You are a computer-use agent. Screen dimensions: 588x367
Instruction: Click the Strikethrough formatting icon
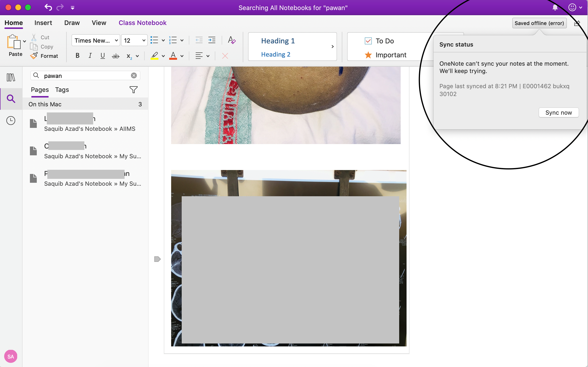[115, 55]
